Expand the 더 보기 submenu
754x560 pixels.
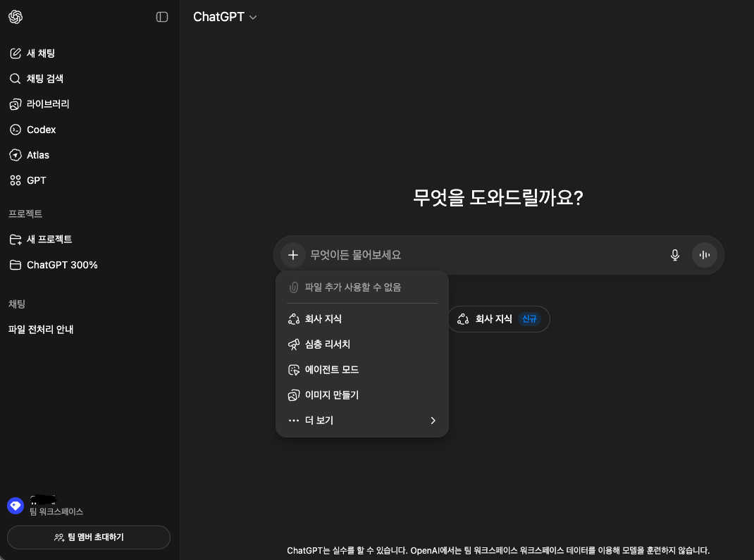[x=362, y=421]
